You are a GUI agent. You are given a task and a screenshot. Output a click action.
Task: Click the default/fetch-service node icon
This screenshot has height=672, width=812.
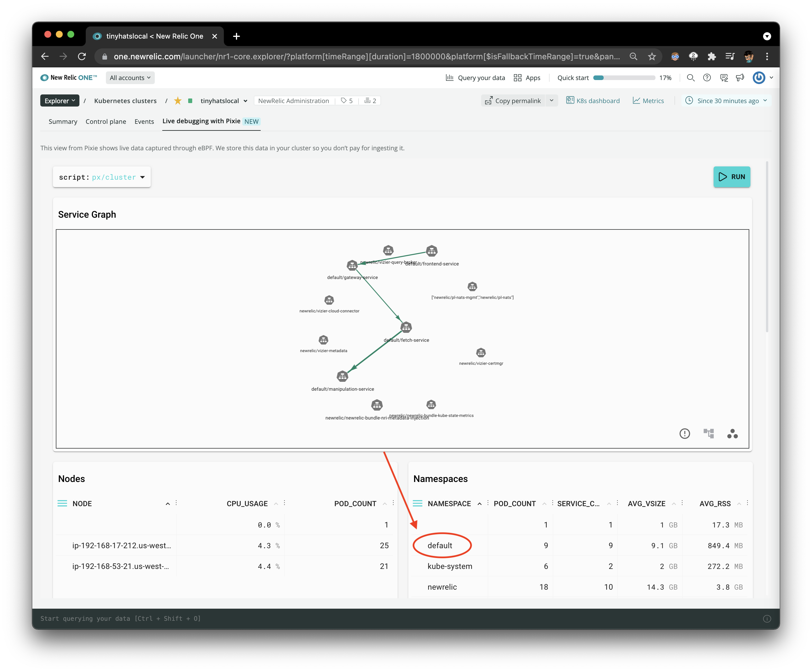(x=406, y=327)
